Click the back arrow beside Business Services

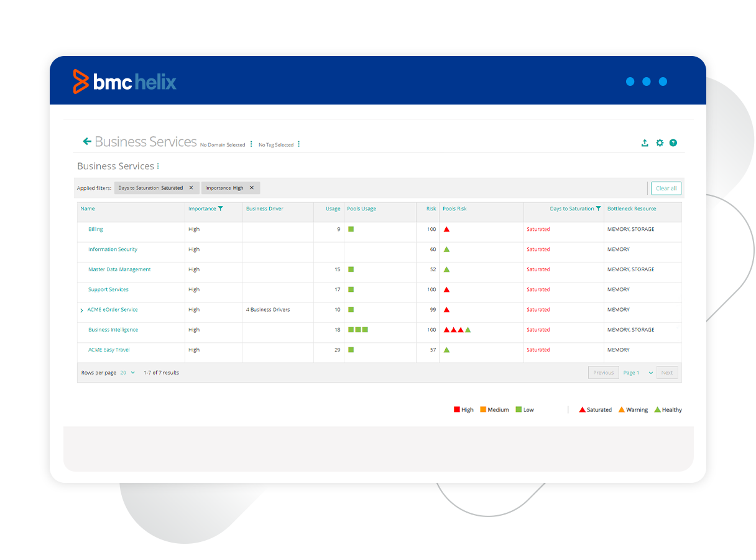coord(87,142)
